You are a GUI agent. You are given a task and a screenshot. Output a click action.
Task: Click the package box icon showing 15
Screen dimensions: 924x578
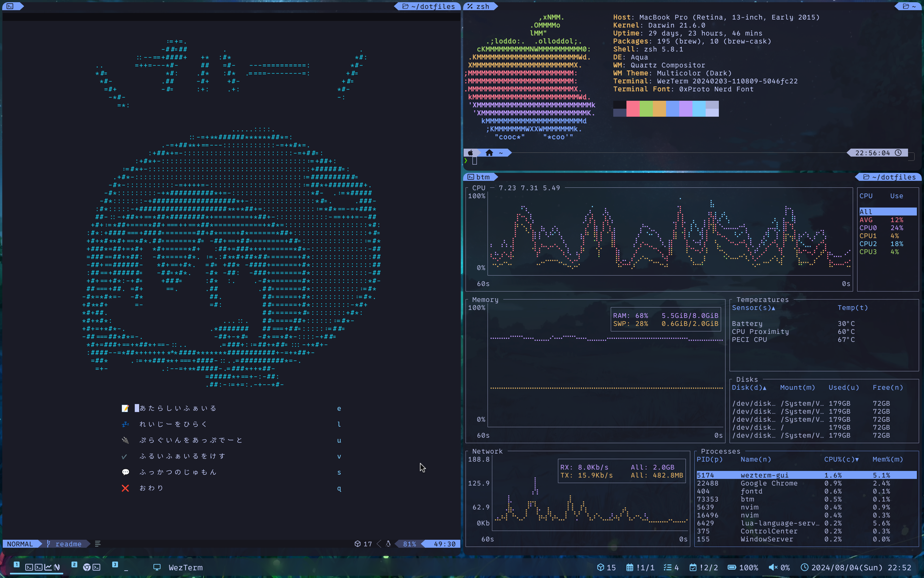click(601, 567)
